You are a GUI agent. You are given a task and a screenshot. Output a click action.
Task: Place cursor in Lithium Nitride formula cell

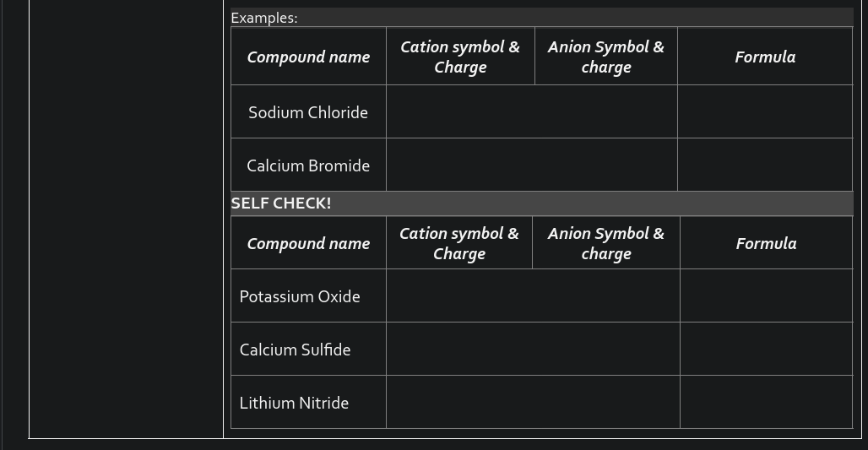coord(766,402)
